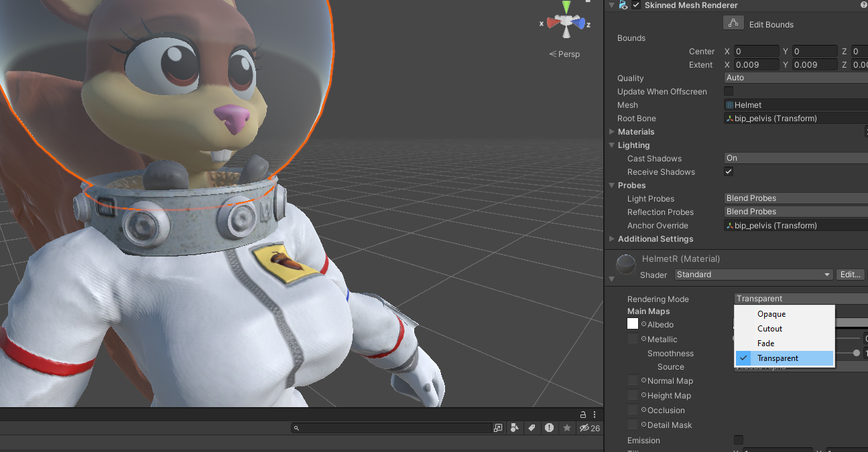Click the Root Bone bip_pelvis field
Viewport: 868px width, 452px height.
pos(796,119)
